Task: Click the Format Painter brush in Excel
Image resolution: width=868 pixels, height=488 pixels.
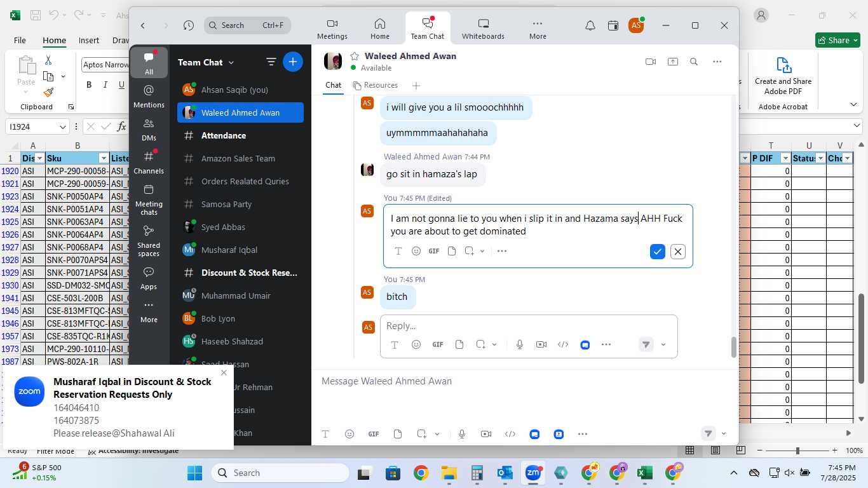Action: pos(48,93)
